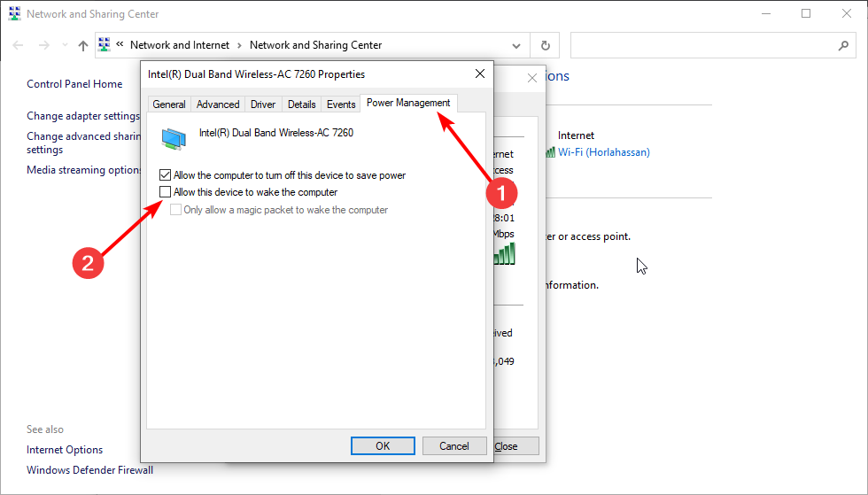Click the Wi-Fi (Horlahassan) connection link
This screenshot has width=868, height=495.
604,152
